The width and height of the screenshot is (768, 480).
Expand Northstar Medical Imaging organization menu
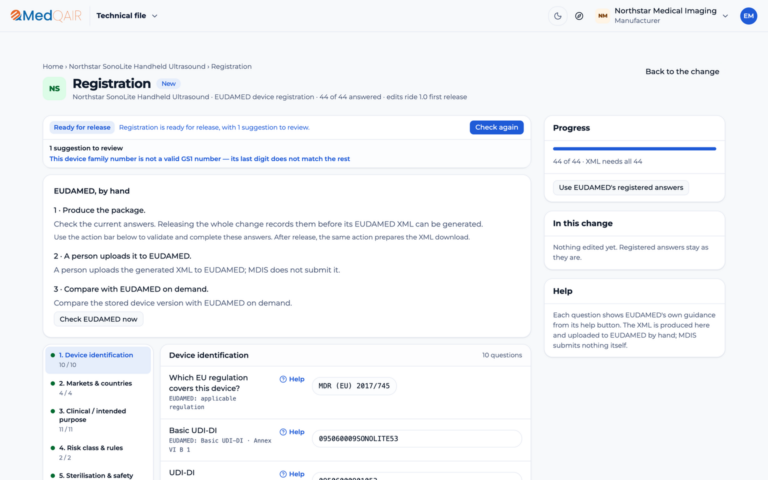663,16
